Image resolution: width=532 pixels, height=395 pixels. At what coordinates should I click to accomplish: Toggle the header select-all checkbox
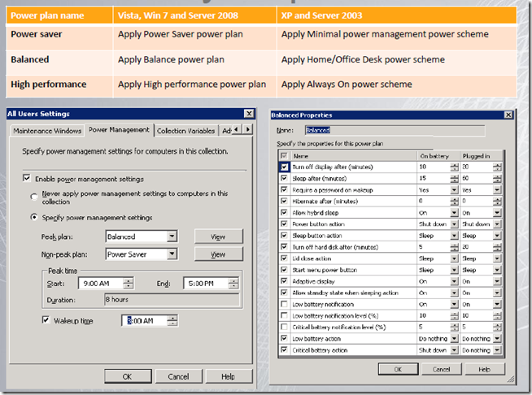click(x=284, y=155)
